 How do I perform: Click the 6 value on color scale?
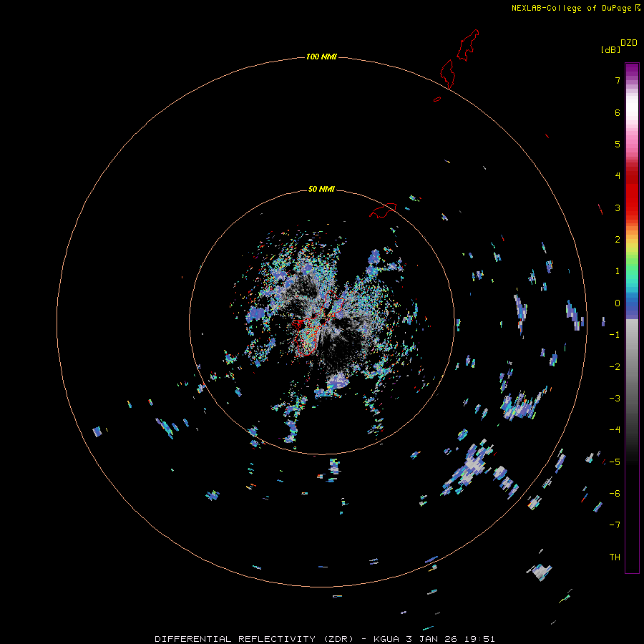coord(618,112)
